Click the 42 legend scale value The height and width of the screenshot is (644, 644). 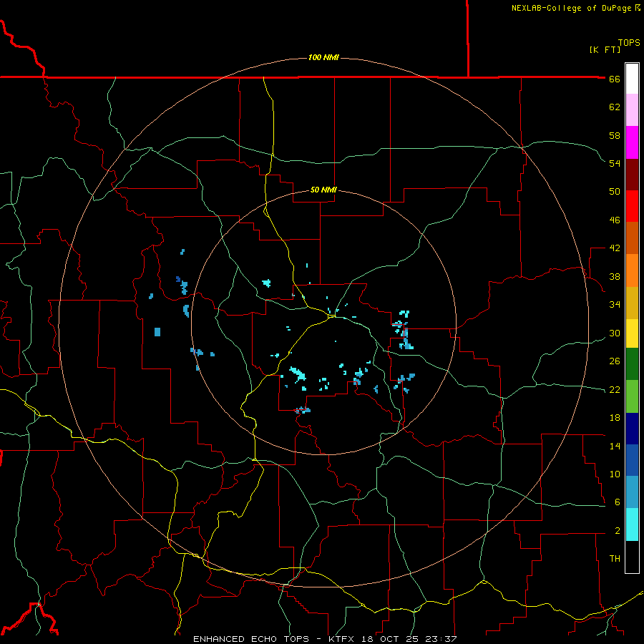click(615, 248)
